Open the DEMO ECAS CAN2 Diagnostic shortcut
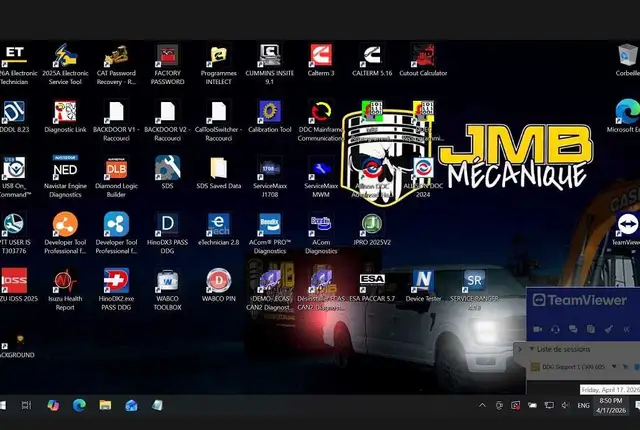 [270, 289]
